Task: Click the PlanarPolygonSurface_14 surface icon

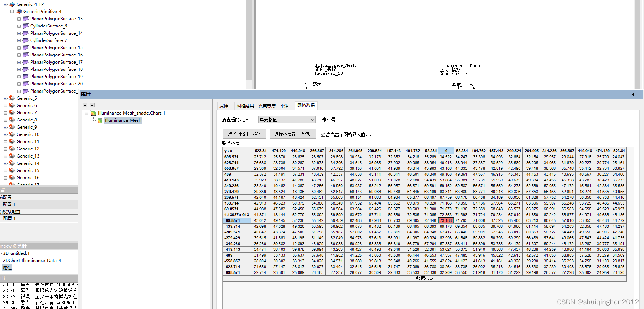Action: coord(26,33)
